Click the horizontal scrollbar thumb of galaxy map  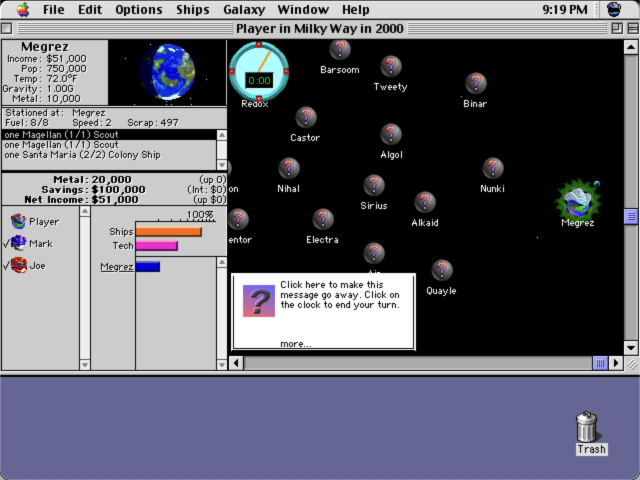[x=600, y=363]
